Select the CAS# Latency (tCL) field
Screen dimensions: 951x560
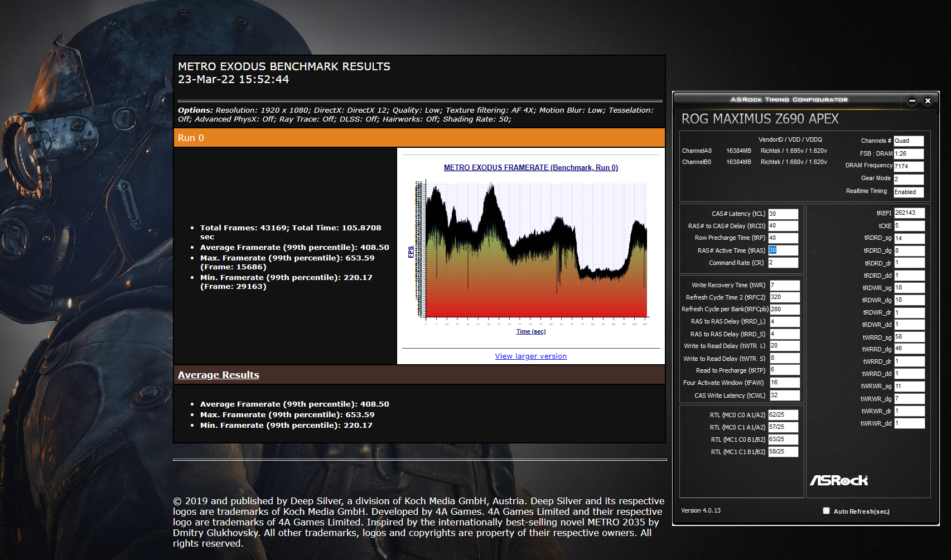tap(783, 214)
